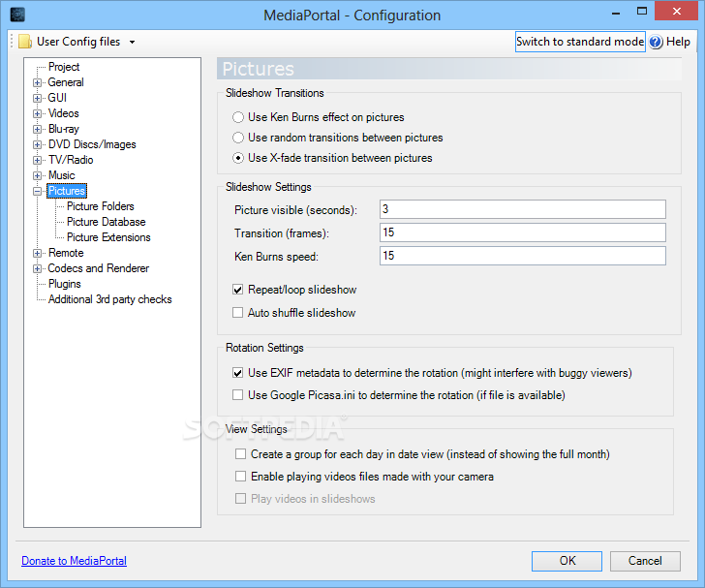Open Picture Extensions settings

[x=108, y=237]
